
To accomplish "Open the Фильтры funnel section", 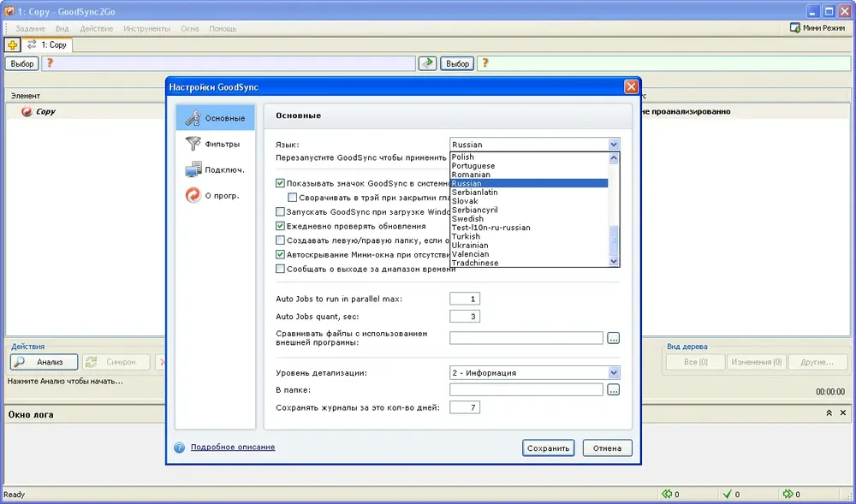I will pos(216,144).
